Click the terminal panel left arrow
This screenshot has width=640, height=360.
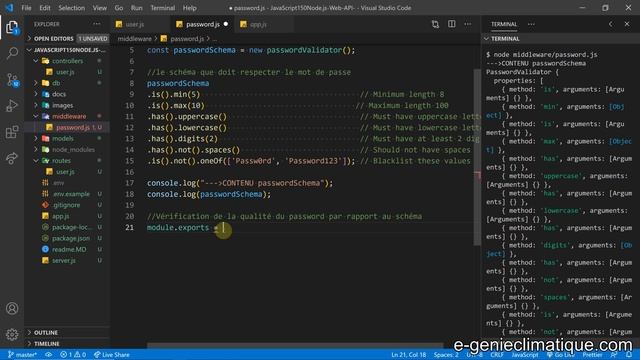(x=611, y=24)
